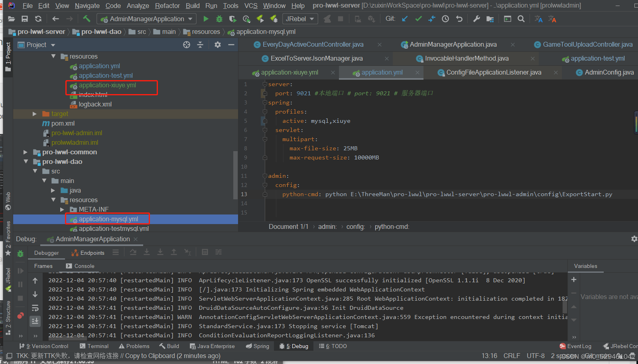Image resolution: width=638 pixels, height=364 pixels.
Task: Collapse the main folder under src
Action: [x=44, y=181]
